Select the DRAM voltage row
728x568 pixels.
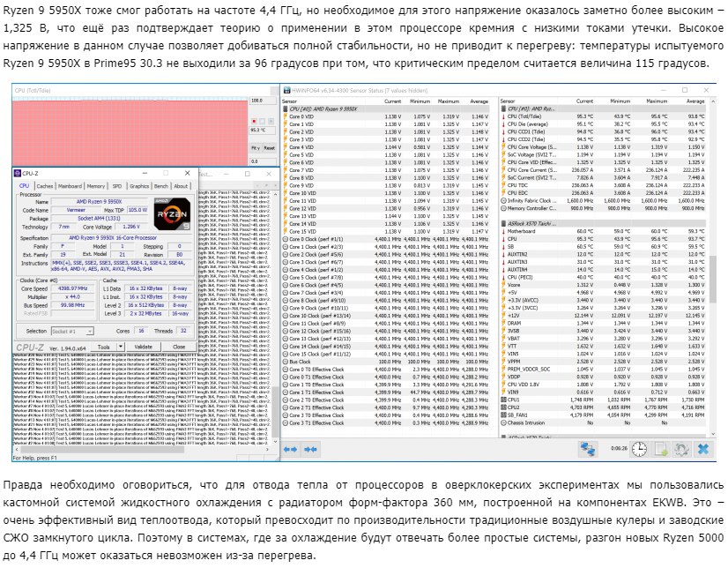(x=603, y=323)
